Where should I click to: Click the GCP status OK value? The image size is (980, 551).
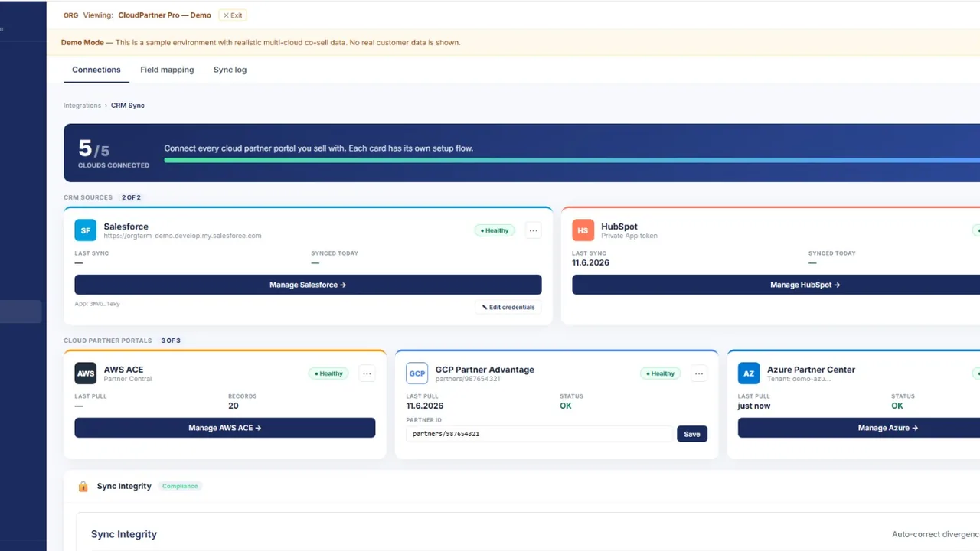click(566, 406)
